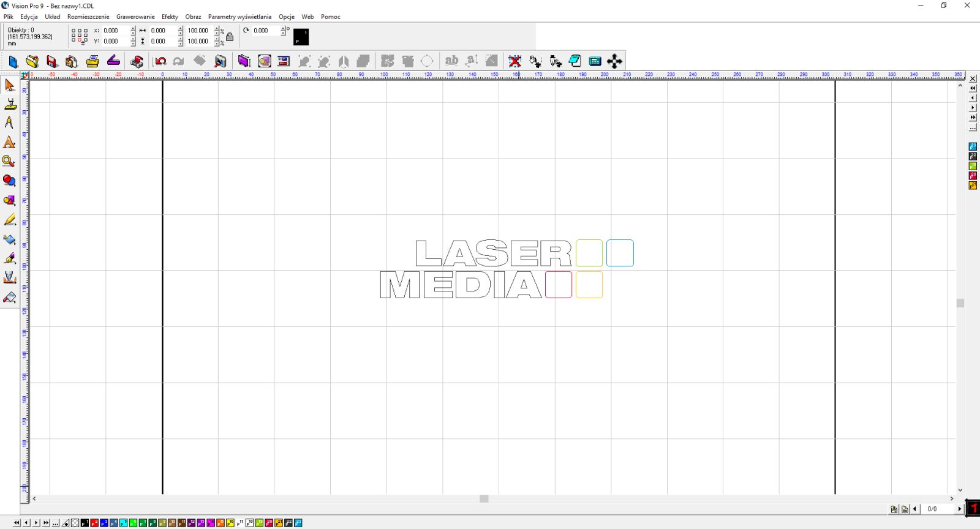Click the current pen color black swatch
Viewport: 980px width, 529px height.
click(301, 37)
